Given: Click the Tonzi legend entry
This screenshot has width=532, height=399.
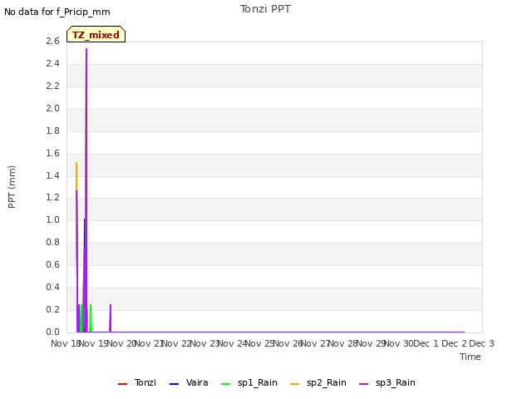Looking at the screenshot, I should click(x=136, y=382).
